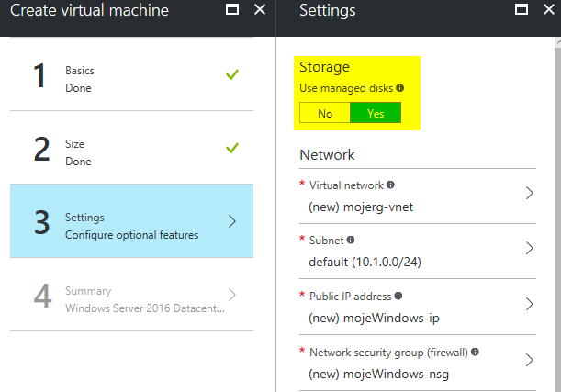Expand Virtual network chevron
The image size is (561, 392).
tap(529, 193)
